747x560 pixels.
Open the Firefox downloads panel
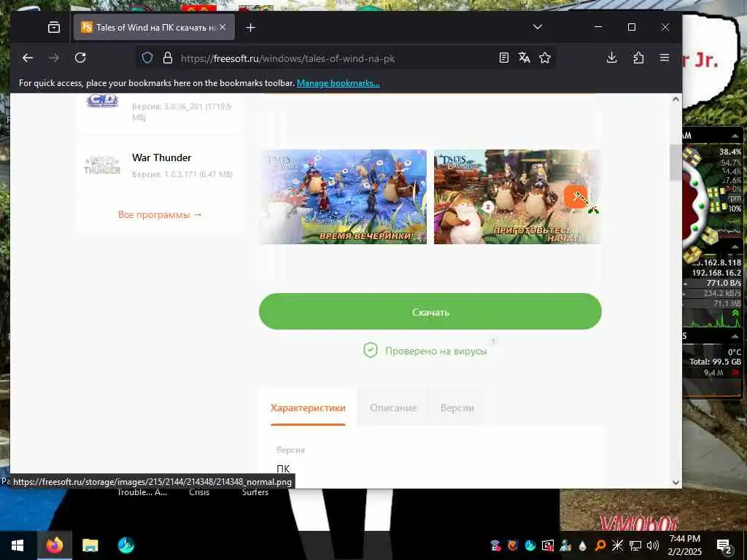pyautogui.click(x=612, y=58)
